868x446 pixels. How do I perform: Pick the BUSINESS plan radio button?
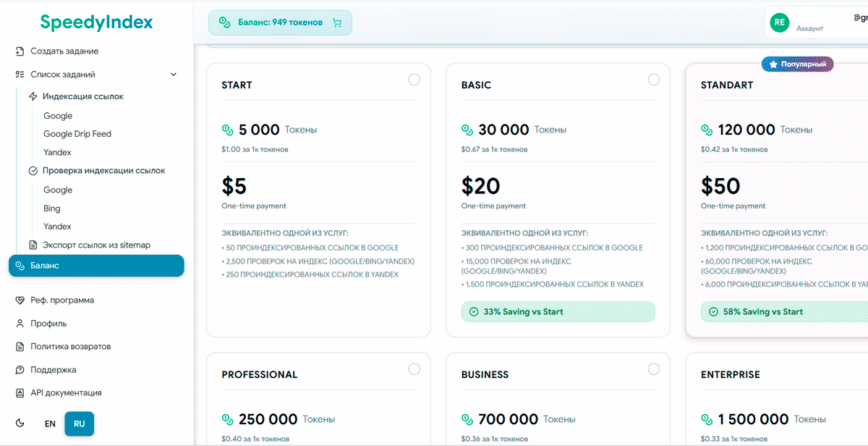(x=654, y=369)
